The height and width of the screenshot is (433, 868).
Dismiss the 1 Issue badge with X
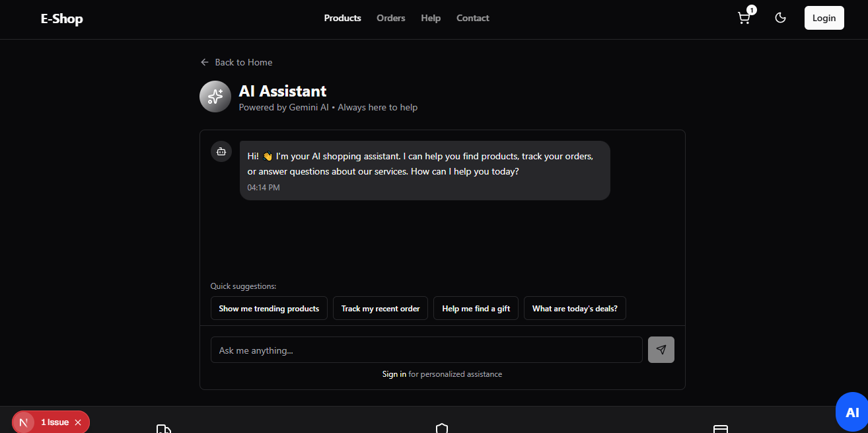coord(78,422)
